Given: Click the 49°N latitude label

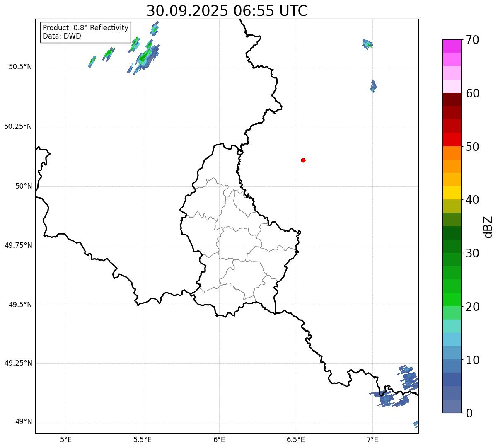Looking at the screenshot, I should click(24, 422).
